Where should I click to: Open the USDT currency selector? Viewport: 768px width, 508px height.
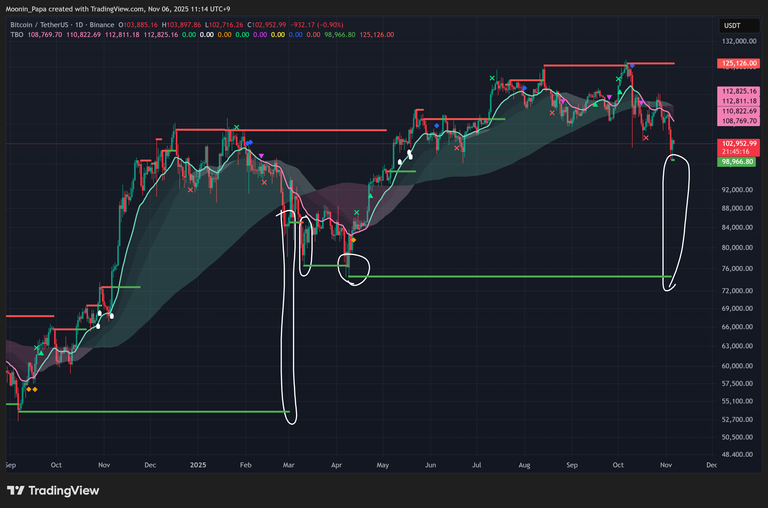coord(734,25)
